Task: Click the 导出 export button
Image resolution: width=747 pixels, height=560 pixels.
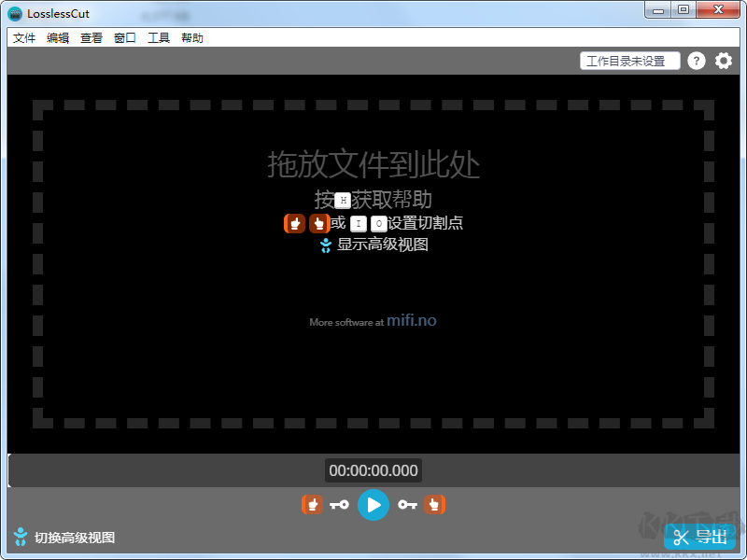Action: pyautogui.click(x=700, y=537)
